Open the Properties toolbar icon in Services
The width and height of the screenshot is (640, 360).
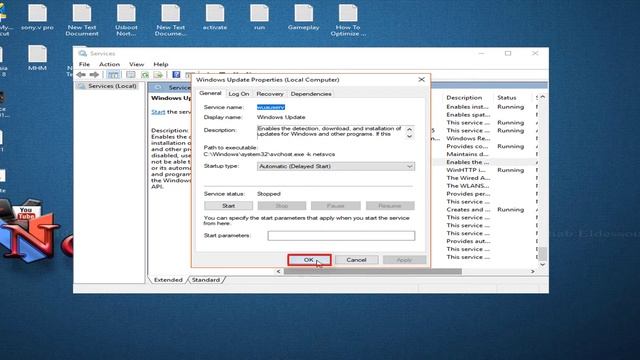[131, 75]
